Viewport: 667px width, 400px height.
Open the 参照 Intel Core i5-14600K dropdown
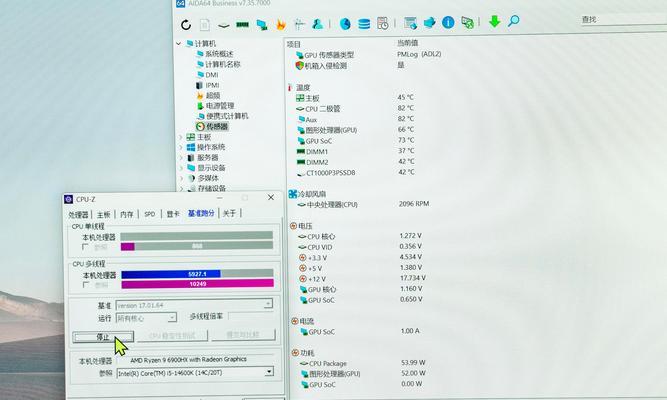coord(269,372)
